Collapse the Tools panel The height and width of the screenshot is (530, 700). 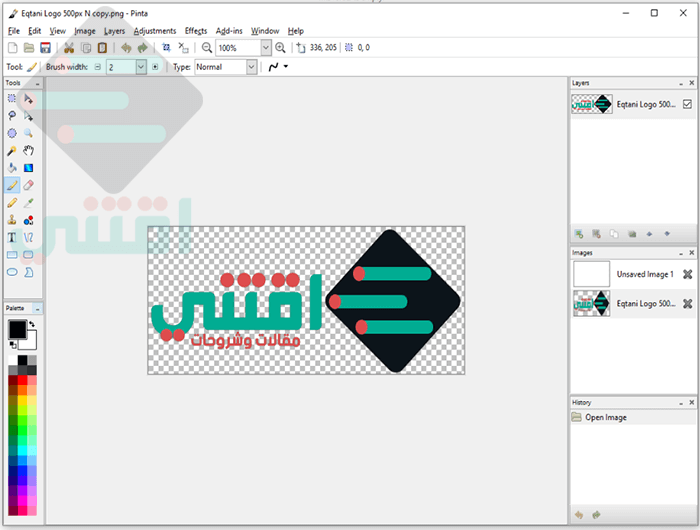coord(38,83)
